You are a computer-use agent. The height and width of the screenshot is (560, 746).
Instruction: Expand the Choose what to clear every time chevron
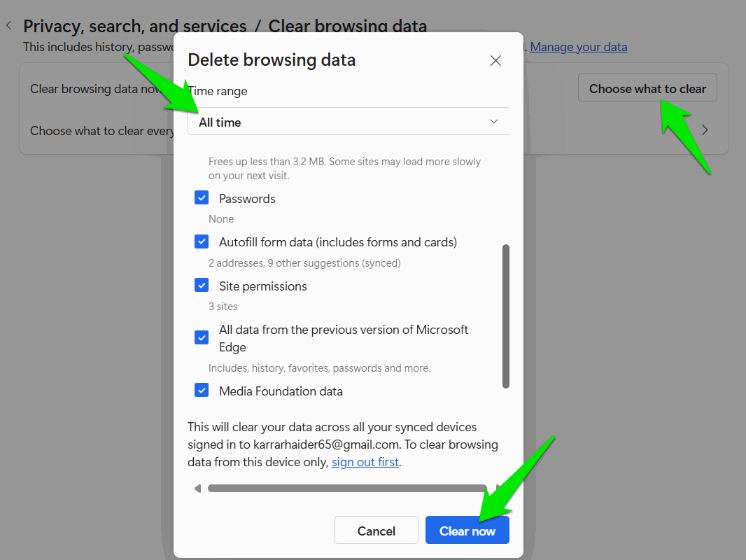coord(705,130)
